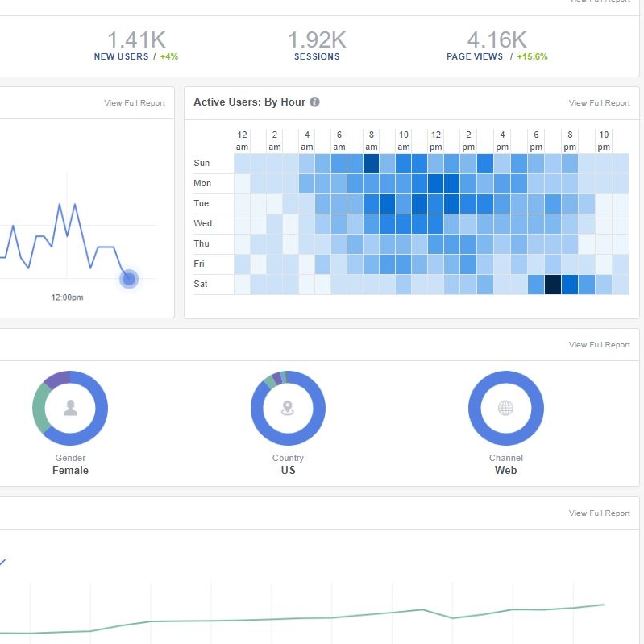Click the Female label under the Gender donut

tap(70, 470)
